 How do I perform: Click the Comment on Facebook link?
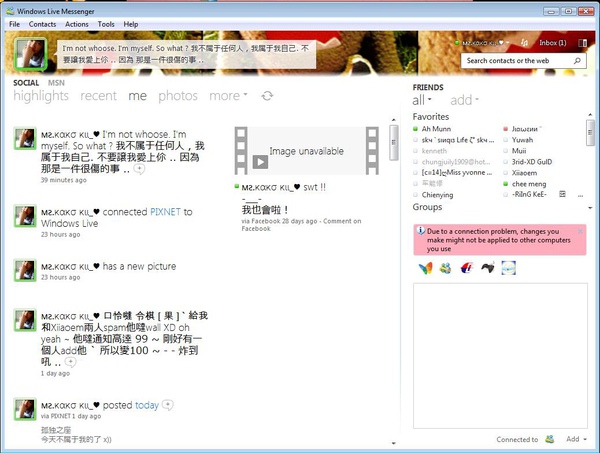tap(301, 225)
